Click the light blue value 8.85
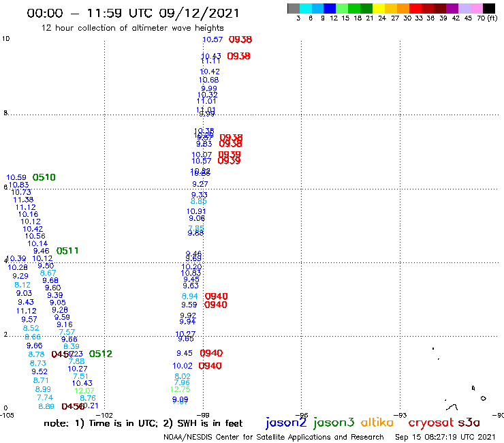 199,201
